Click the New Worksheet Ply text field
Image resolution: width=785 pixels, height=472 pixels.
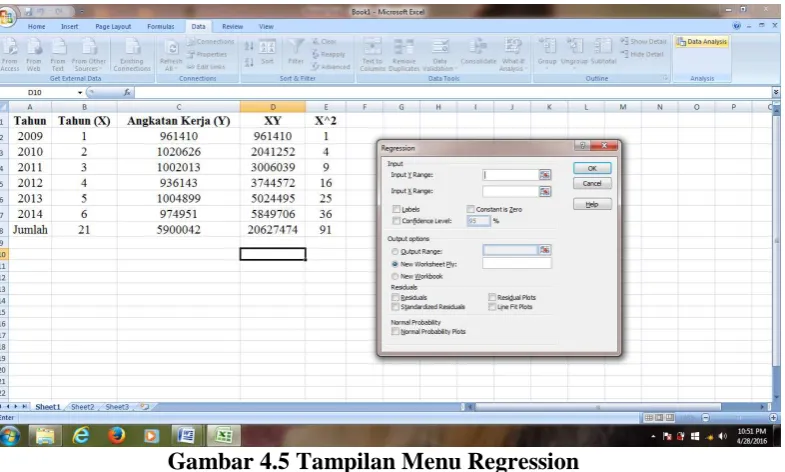[517, 263]
